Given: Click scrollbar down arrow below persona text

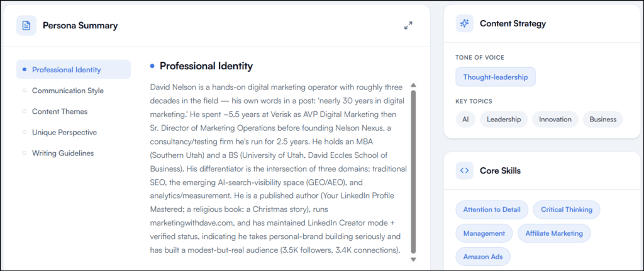Looking at the screenshot, I should pyautogui.click(x=414, y=260).
